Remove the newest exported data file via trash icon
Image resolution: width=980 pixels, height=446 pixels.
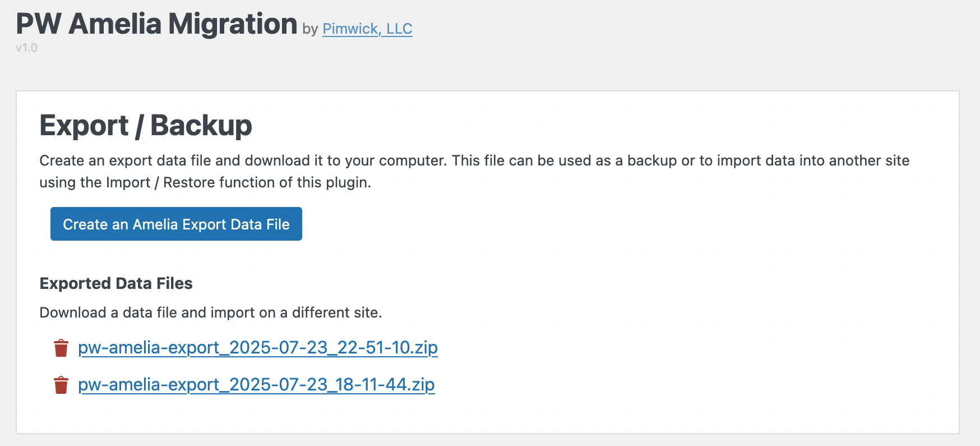61,348
